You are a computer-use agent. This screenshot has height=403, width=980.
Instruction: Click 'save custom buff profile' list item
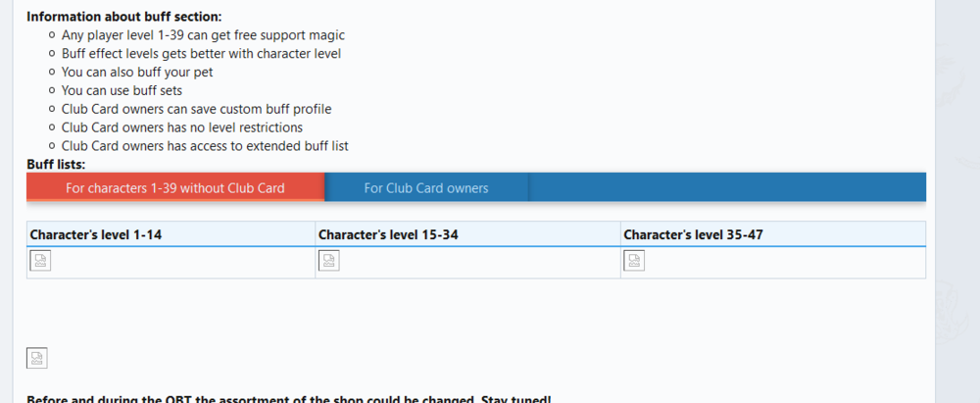tap(196, 109)
